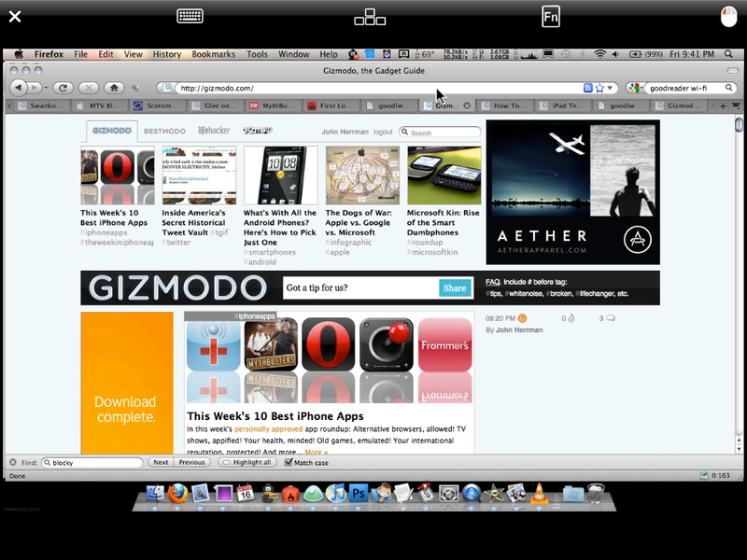747x560 pixels.
Task: Click the search magnifier in the Firefox search box
Action: coord(728,88)
